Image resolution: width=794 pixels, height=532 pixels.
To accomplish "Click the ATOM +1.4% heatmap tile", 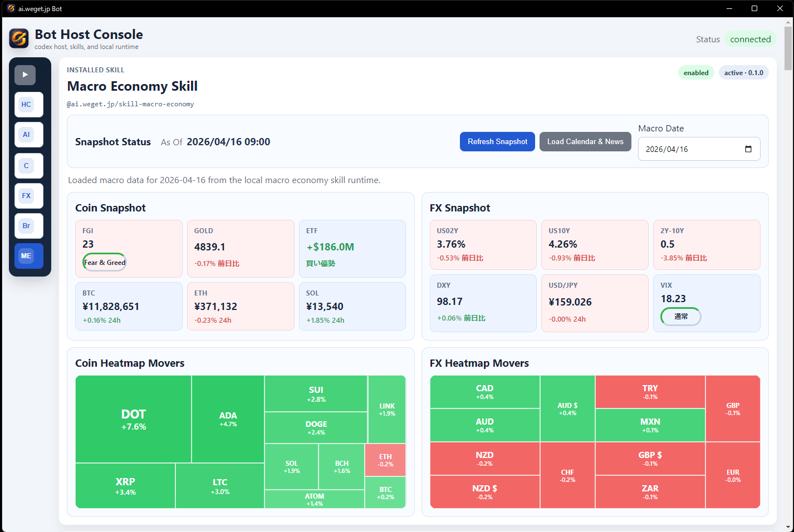I will point(315,499).
